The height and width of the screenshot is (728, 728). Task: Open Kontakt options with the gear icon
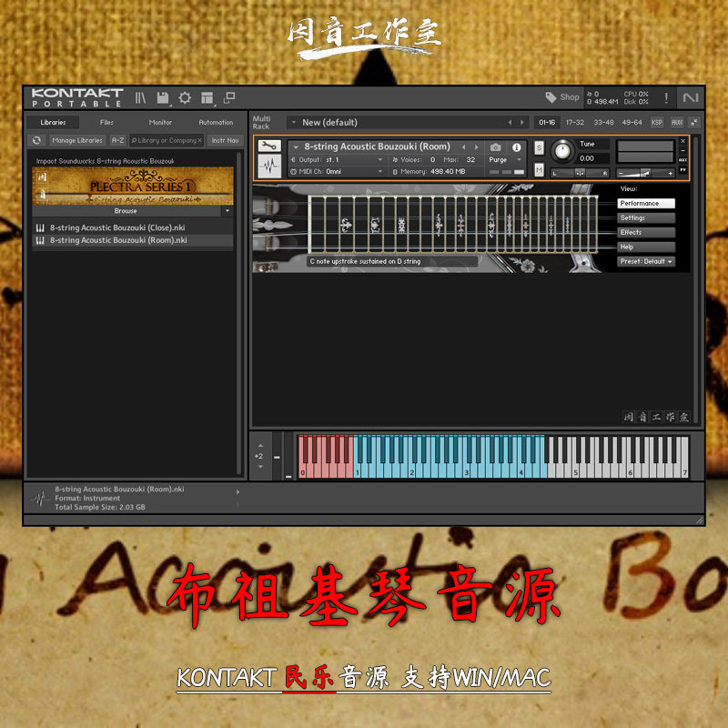click(184, 98)
